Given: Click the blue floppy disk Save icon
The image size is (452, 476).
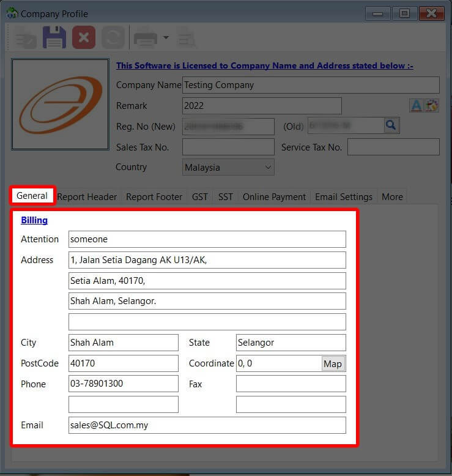Looking at the screenshot, I should [x=54, y=37].
